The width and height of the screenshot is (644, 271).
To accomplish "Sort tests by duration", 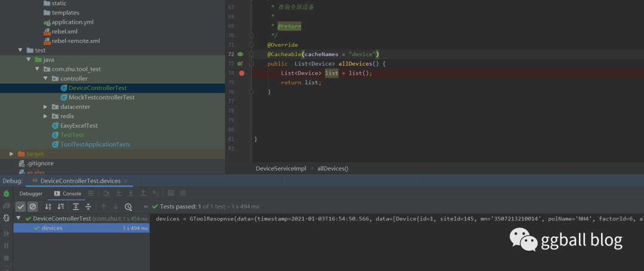I will pos(61,207).
